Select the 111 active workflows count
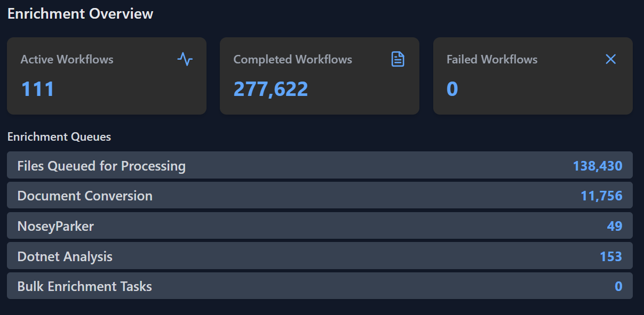 tap(37, 89)
